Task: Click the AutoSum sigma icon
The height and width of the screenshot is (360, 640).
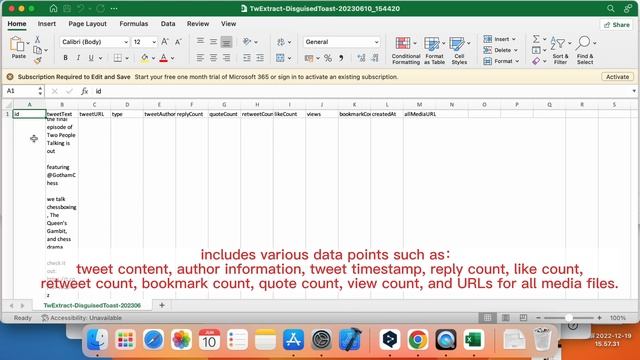Action: 536,39
